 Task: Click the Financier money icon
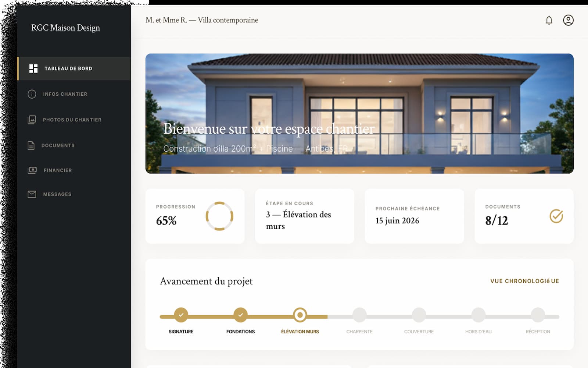[x=32, y=170]
